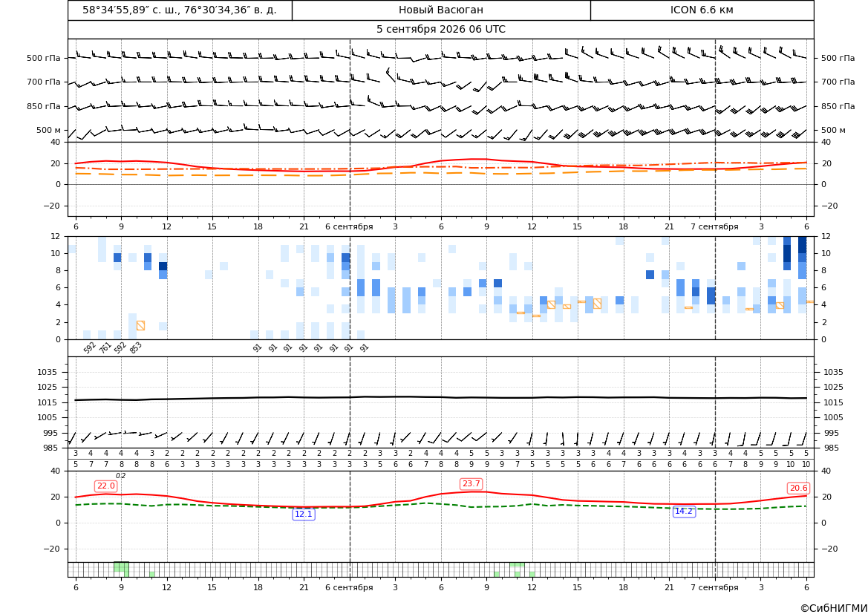Screen dimensions: 868x614
Task: Click the red 22.0 temperature label
Action: pos(105,486)
